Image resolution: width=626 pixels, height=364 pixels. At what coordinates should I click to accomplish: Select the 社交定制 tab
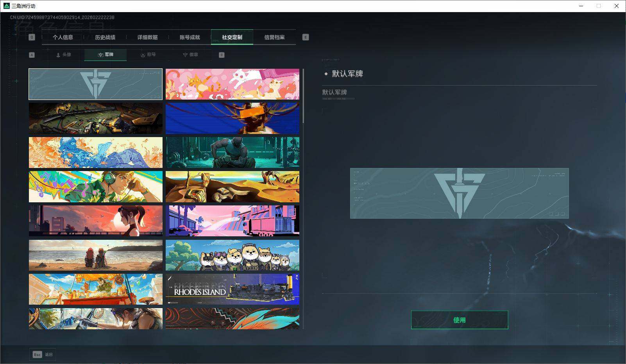tap(232, 37)
